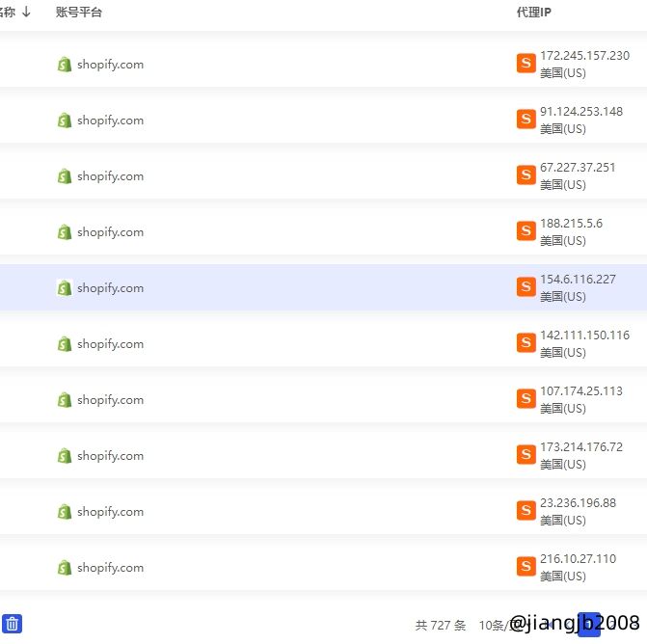Click the 代理IP column header
The width and height of the screenshot is (647, 644).
click(533, 13)
